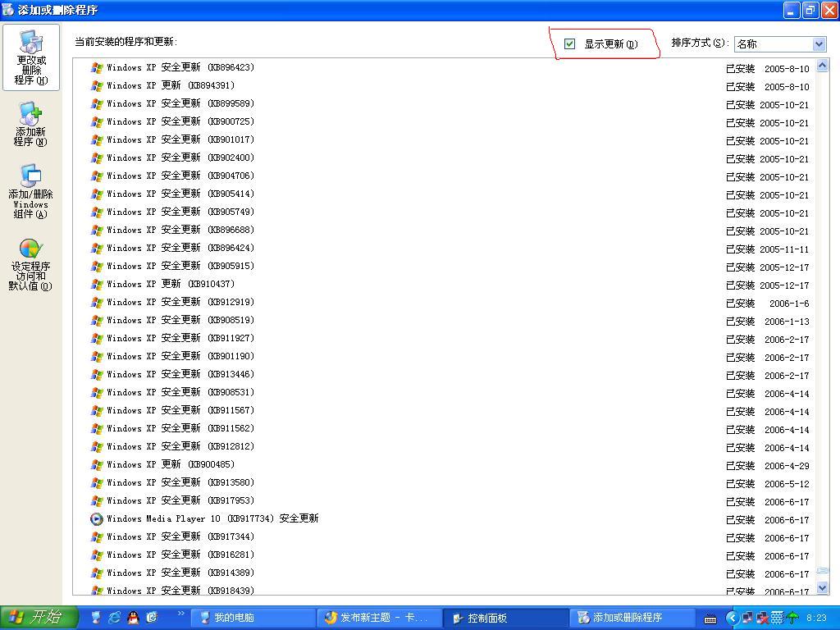Select Windows XP 安全更新 (KB912812) entry
Screen dimensions: 840x630
180,447
